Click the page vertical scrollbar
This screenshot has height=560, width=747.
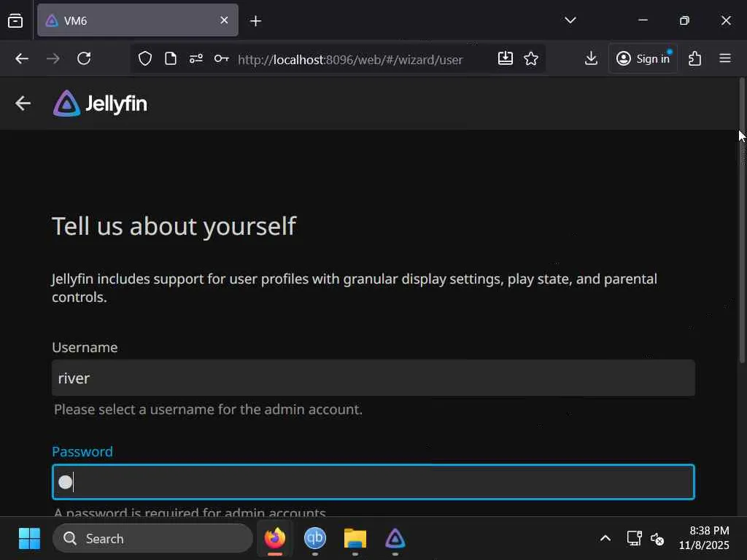pos(742,220)
